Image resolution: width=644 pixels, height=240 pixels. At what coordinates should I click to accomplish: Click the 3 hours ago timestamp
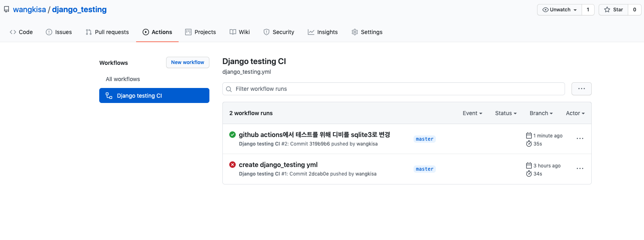547,166
